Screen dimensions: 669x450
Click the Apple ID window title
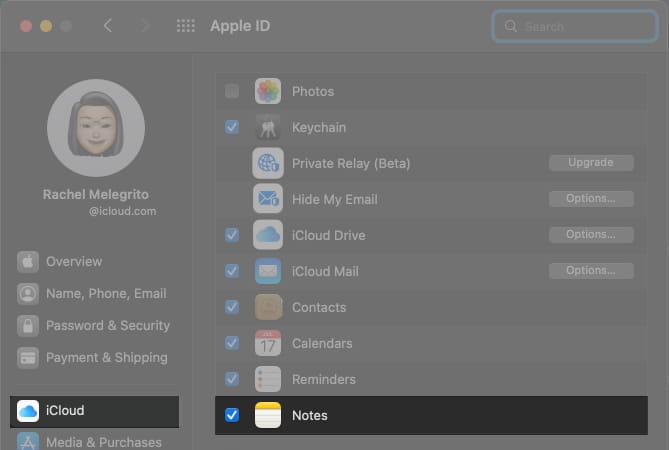(240, 26)
